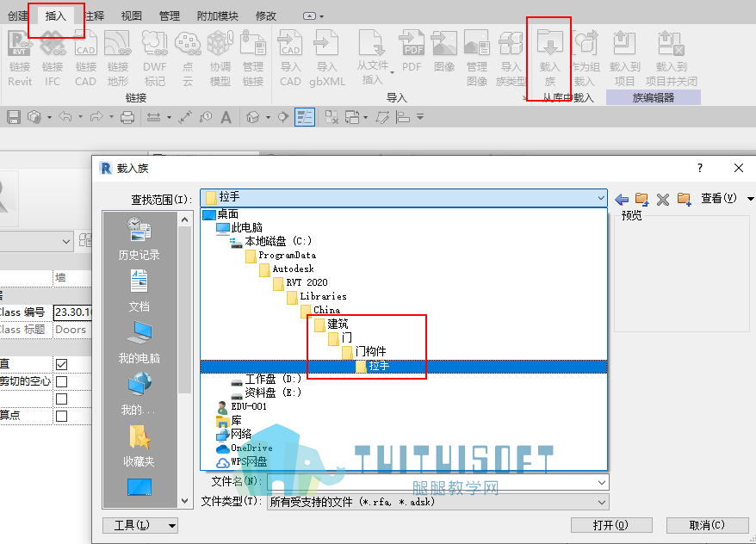Click the ? help button in 载入族 dialog
This screenshot has height=544, width=756.
pos(699,168)
